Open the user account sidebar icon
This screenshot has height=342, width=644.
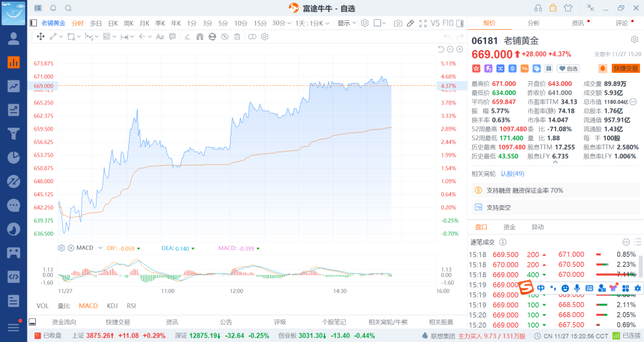point(14,39)
